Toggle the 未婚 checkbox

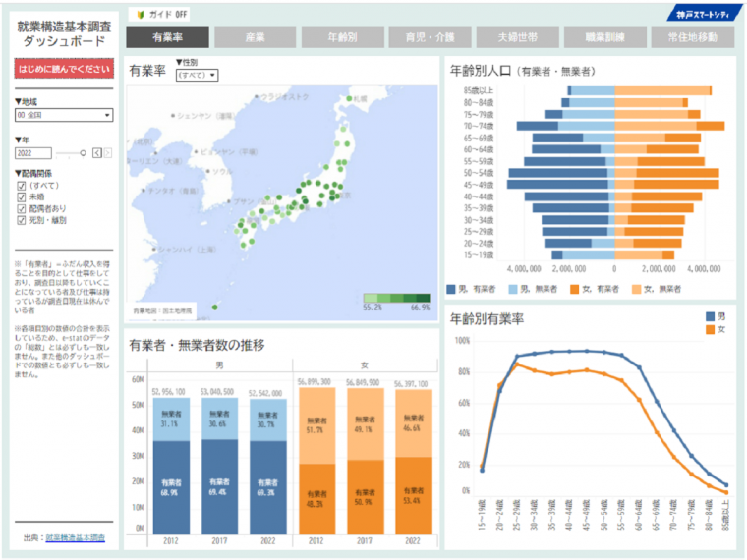tap(22, 196)
